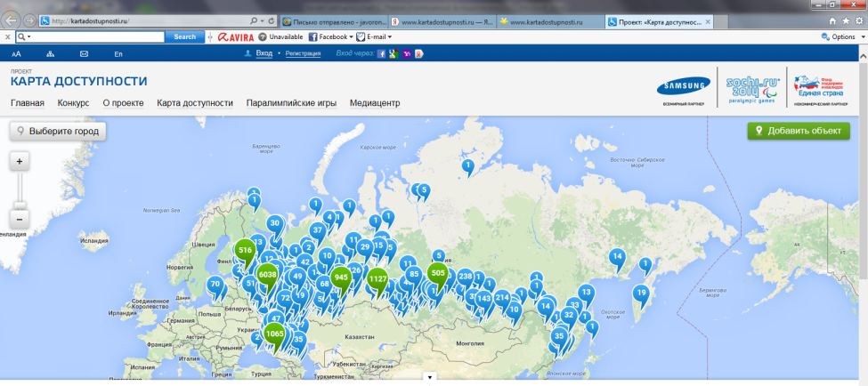Expand the Facebook toolbar dropdown
This screenshot has width=868, height=386.
(353, 37)
